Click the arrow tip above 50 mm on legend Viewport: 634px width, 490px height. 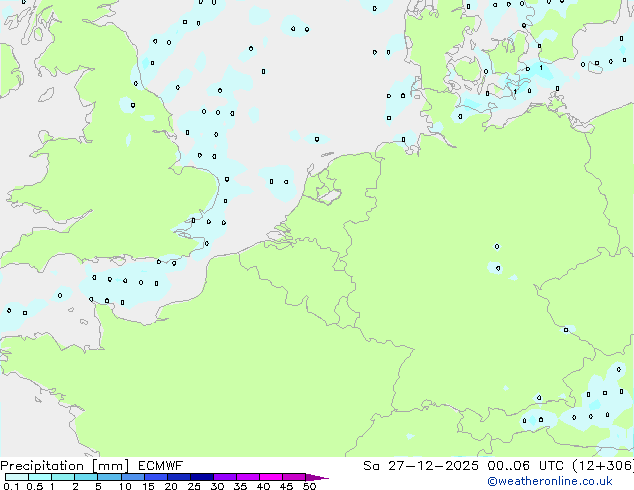317,477
